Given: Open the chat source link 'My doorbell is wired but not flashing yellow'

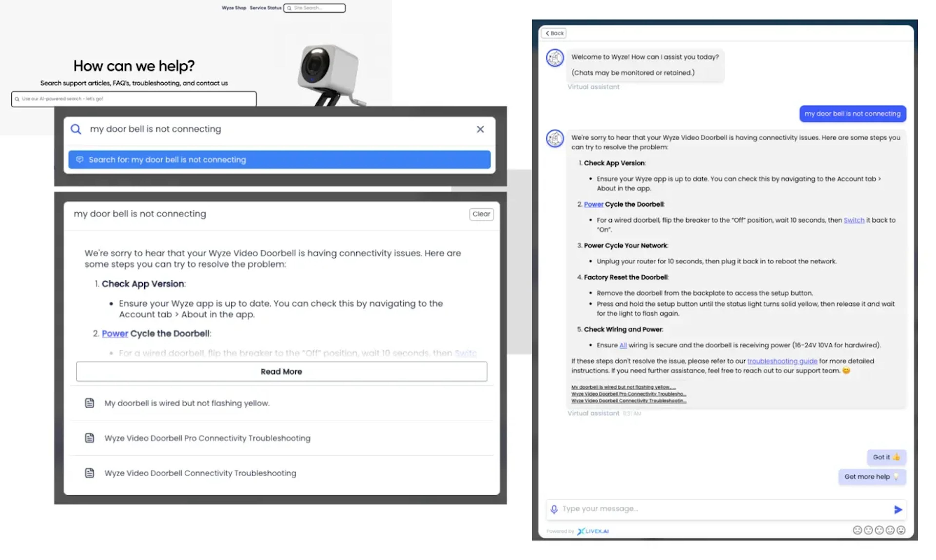Looking at the screenshot, I should tap(623, 387).
